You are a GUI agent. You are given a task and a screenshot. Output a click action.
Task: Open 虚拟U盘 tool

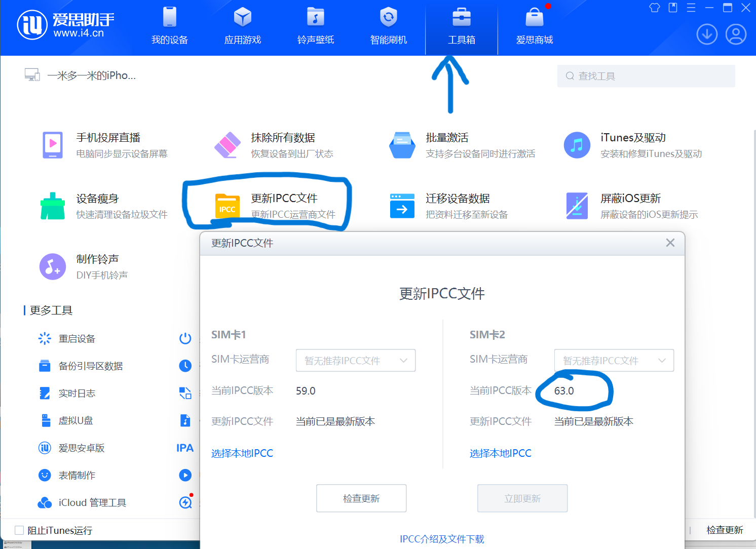pyautogui.click(x=66, y=420)
